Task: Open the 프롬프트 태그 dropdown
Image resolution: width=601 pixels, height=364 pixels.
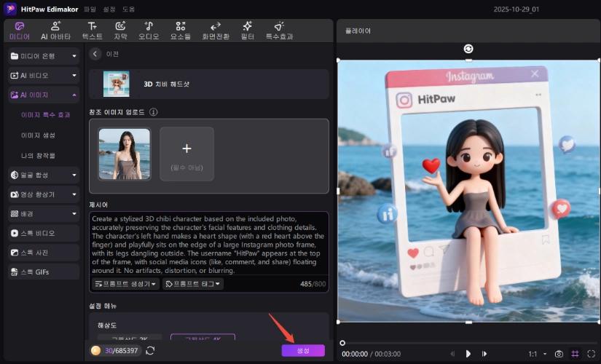Action: coord(193,284)
